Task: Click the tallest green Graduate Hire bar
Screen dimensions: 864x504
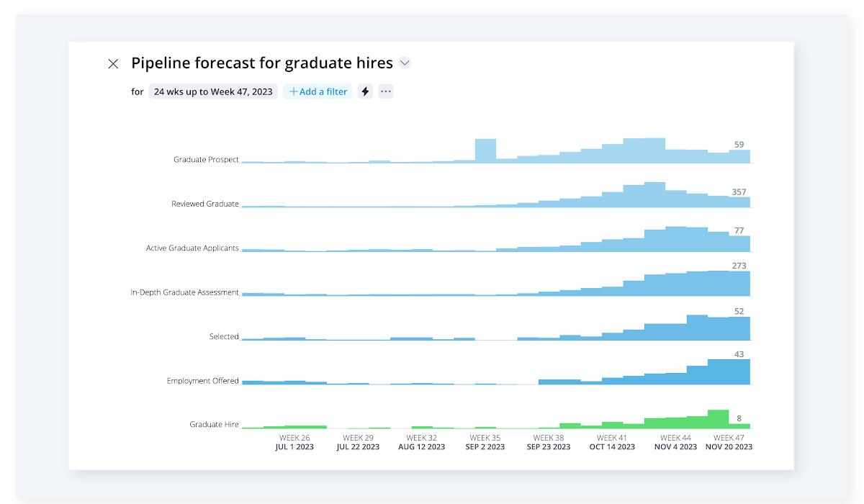Action: coord(718,419)
